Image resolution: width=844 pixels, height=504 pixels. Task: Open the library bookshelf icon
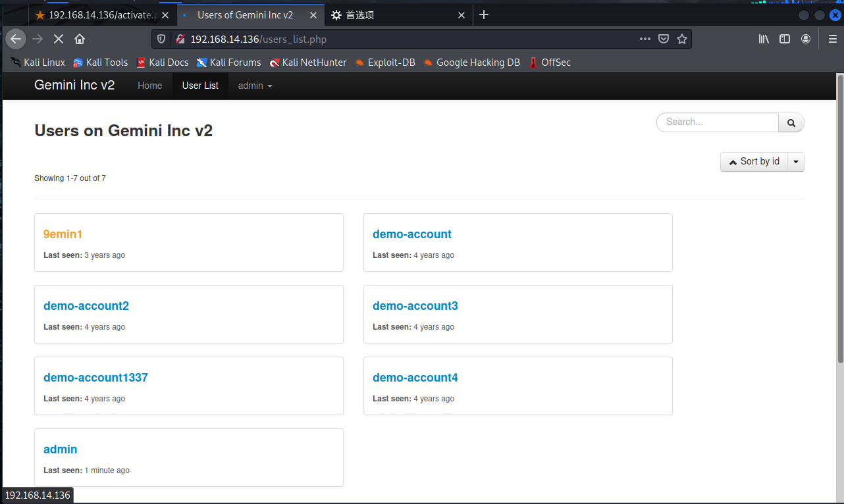tap(764, 39)
